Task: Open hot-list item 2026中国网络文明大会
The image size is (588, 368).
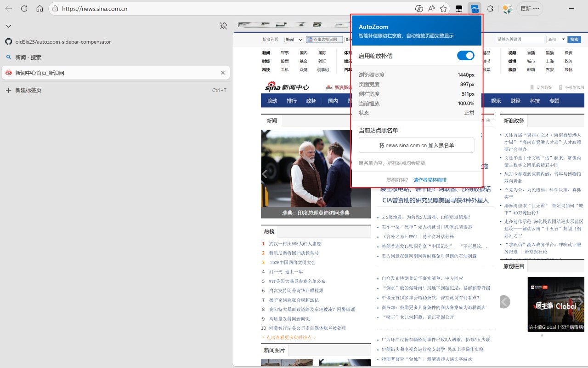Action: click(x=293, y=262)
